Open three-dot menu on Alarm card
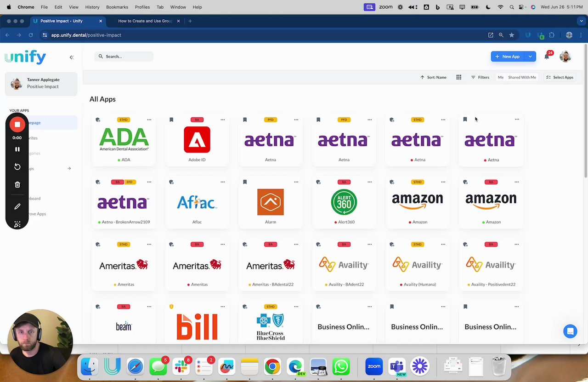 coord(296,182)
